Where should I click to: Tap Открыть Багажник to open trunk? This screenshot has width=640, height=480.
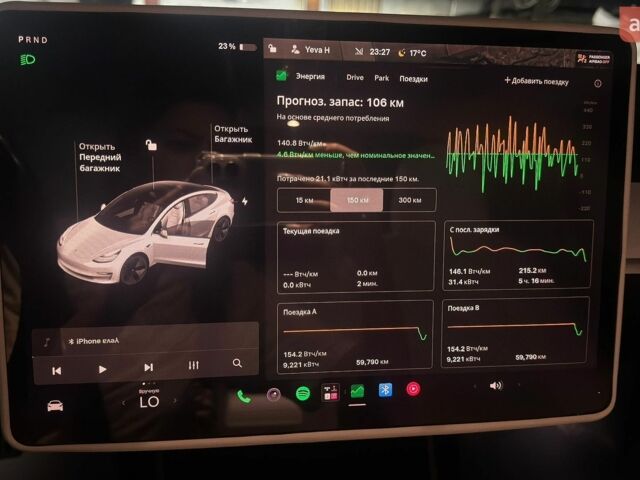tap(233, 134)
